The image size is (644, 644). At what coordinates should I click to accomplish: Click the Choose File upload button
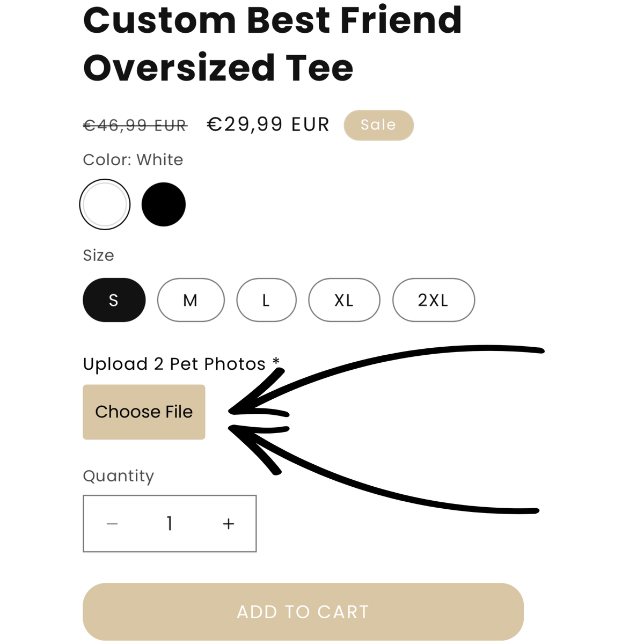click(144, 412)
